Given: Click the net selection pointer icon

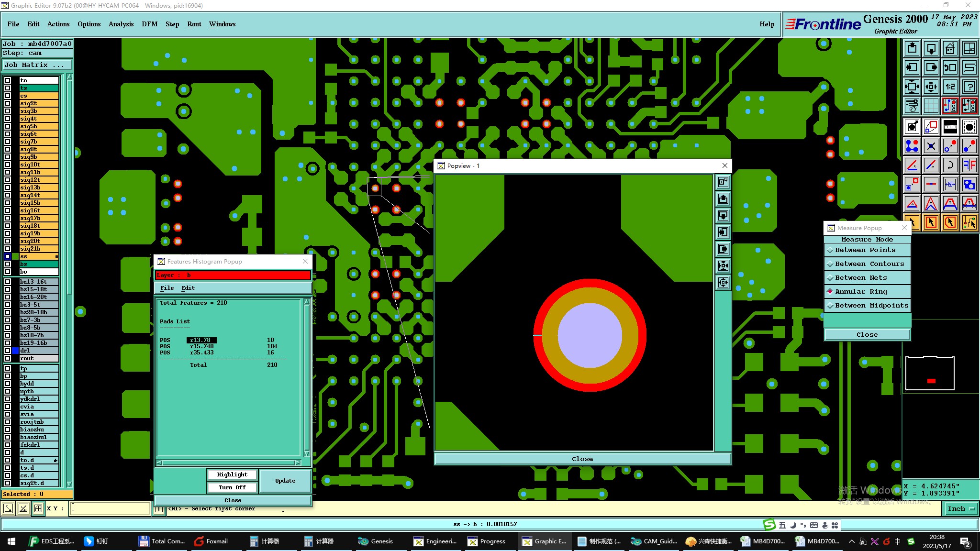Looking at the screenshot, I should pos(969,222).
